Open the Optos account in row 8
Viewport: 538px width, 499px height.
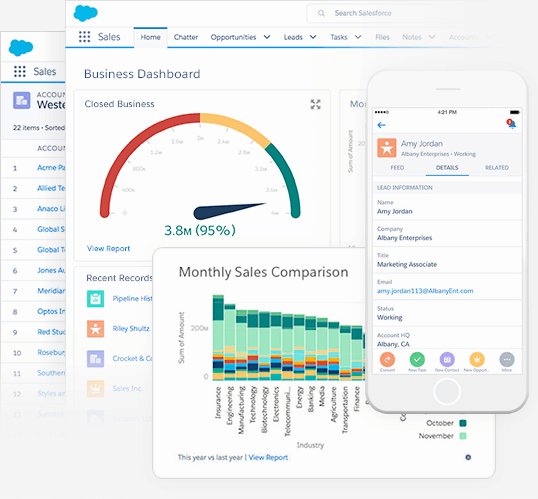pyautogui.click(x=51, y=311)
